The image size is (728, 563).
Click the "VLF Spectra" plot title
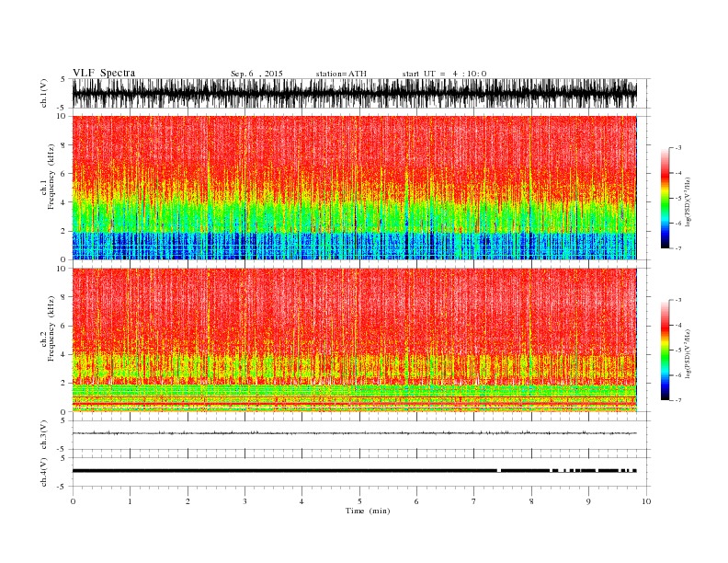click(x=104, y=73)
